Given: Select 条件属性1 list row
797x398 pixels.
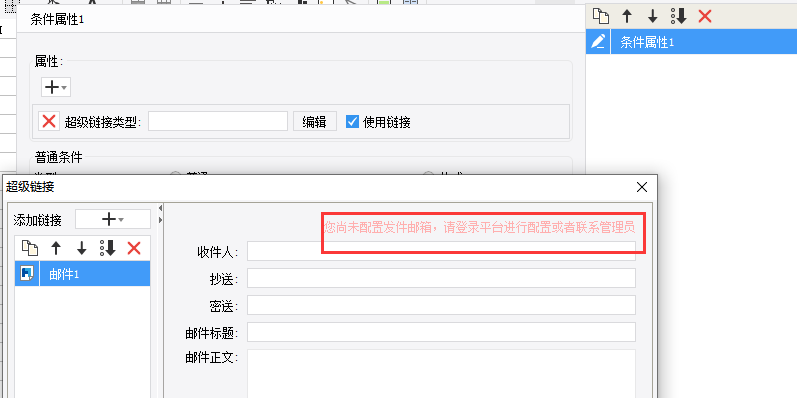Looking at the screenshot, I should click(x=691, y=42).
